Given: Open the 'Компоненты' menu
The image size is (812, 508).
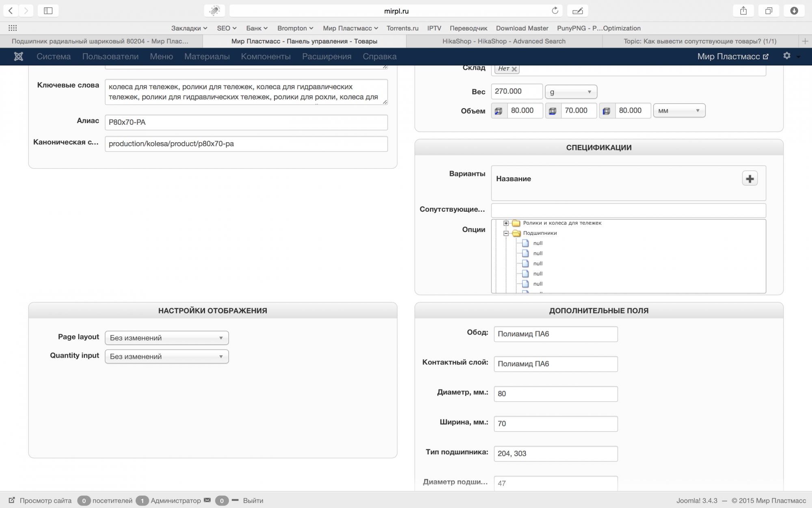Looking at the screenshot, I should point(266,56).
